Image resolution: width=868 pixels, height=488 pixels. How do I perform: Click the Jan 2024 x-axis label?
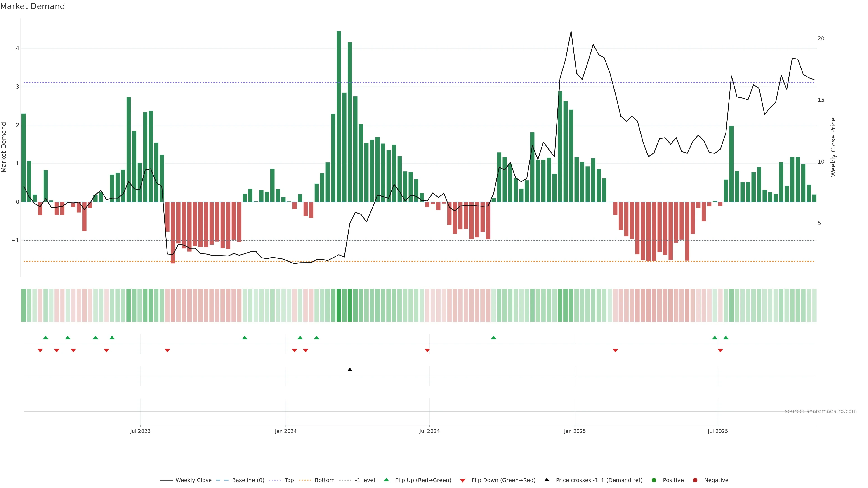[x=286, y=431]
